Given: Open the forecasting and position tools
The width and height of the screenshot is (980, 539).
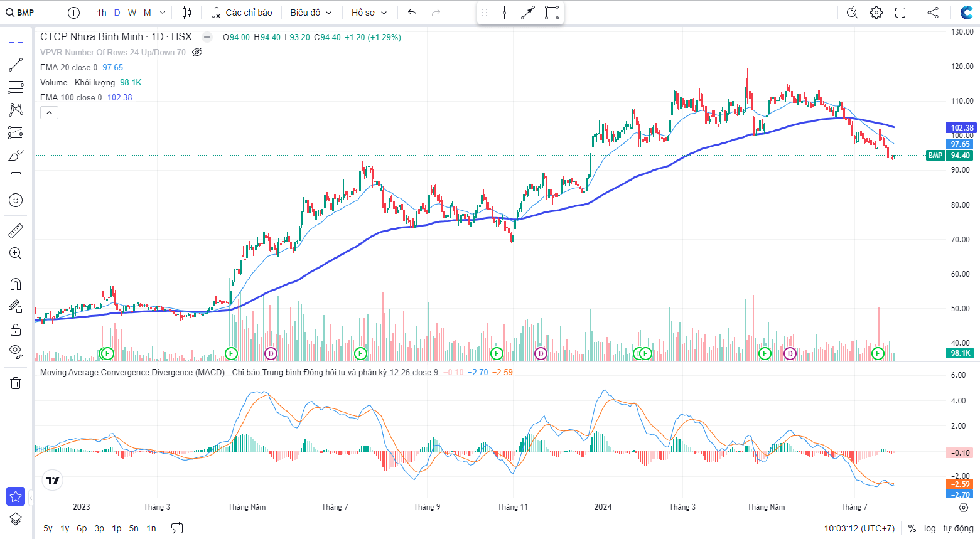Looking at the screenshot, I should coord(16,132).
